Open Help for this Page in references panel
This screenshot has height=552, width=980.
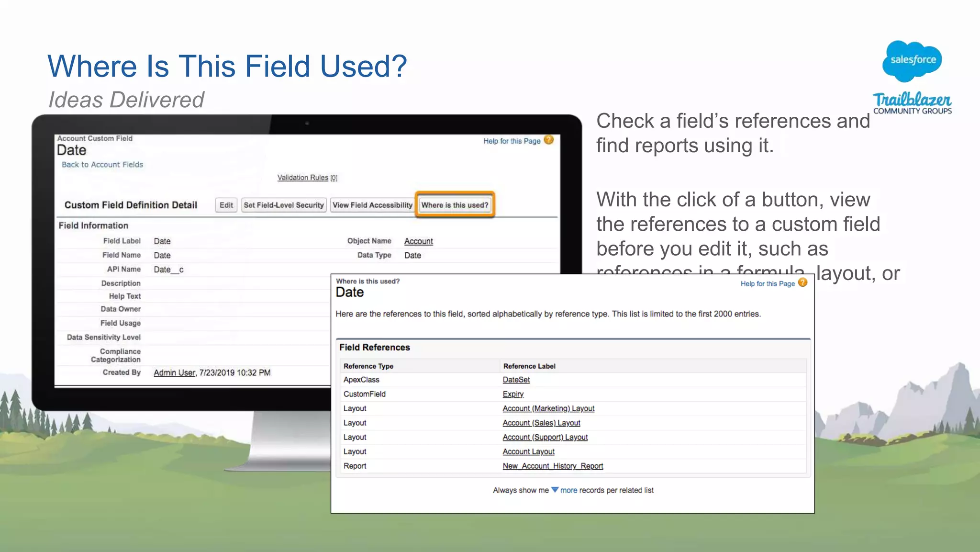[x=768, y=283]
